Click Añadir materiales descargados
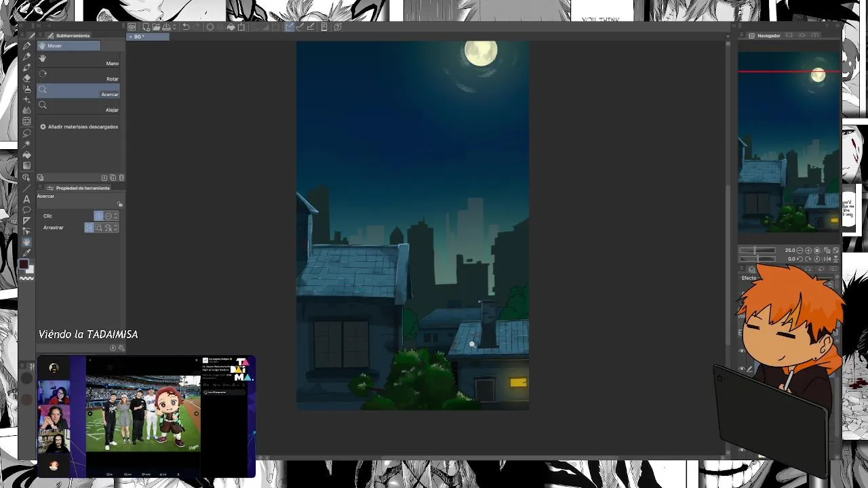The image size is (868, 488). [79, 127]
